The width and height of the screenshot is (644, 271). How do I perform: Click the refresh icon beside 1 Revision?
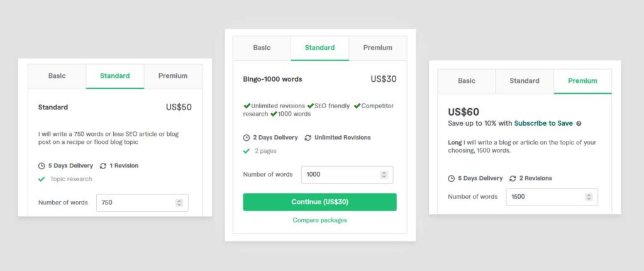click(x=103, y=166)
